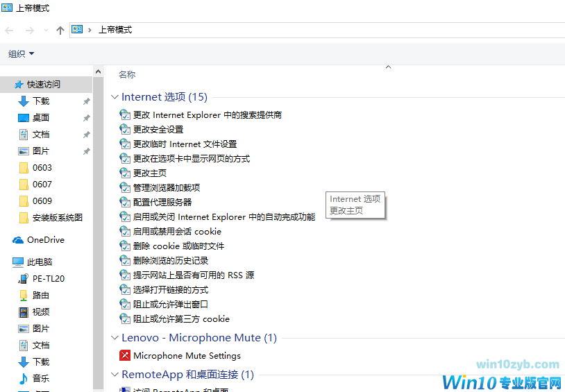The height and width of the screenshot is (392, 565).
Task: Click icon next to 更改安全设置
Action: click(x=125, y=129)
